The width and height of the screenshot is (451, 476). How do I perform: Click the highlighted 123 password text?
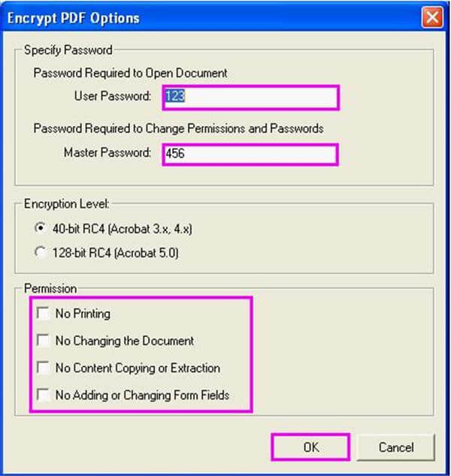[x=175, y=97]
